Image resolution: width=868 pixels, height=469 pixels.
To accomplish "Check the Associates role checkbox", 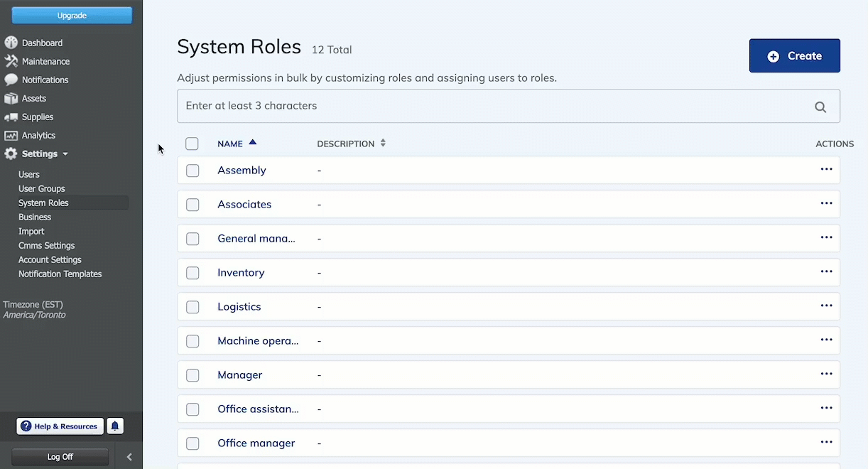I will click(192, 205).
